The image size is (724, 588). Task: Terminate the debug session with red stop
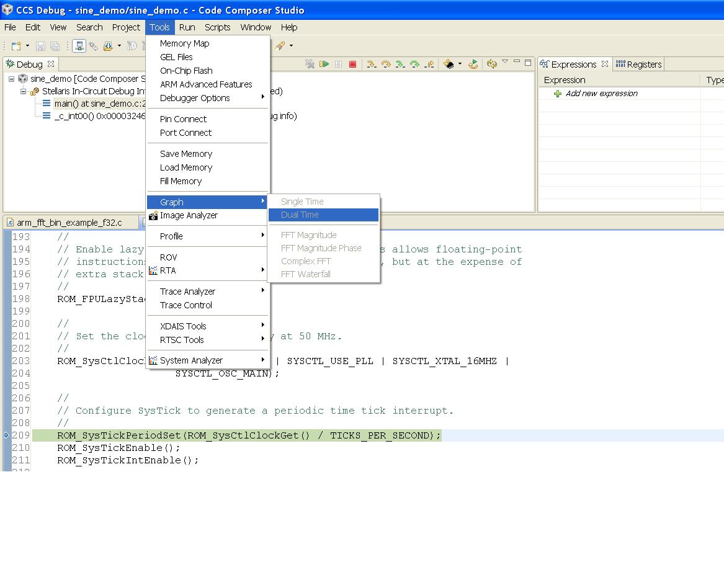click(x=352, y=64)
